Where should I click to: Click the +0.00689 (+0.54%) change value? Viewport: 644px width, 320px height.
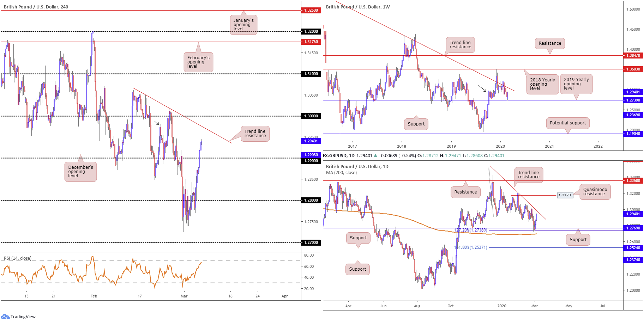tap(397, 155)
